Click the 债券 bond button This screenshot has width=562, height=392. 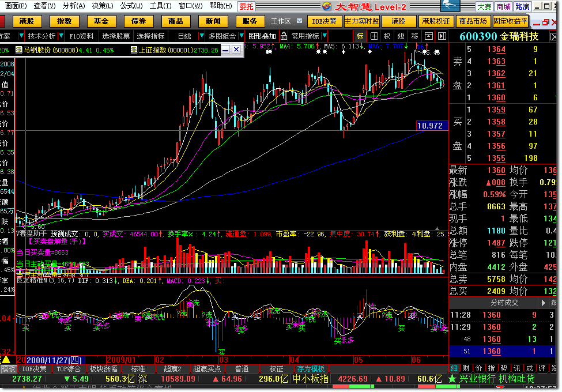coord(138,21)
